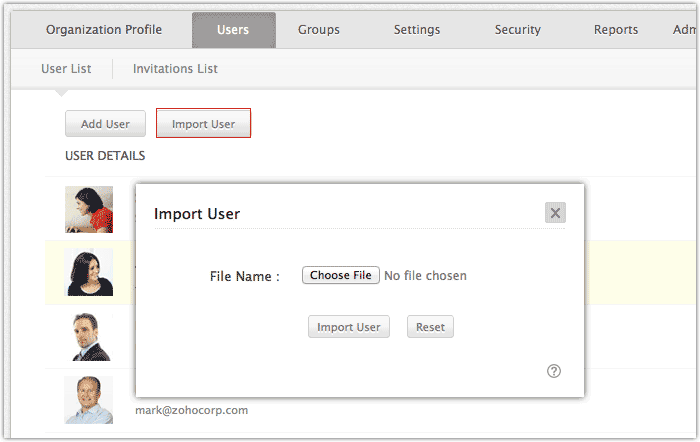Switch to the Groups tab
700x442 pixels.
tap(318, 30)
